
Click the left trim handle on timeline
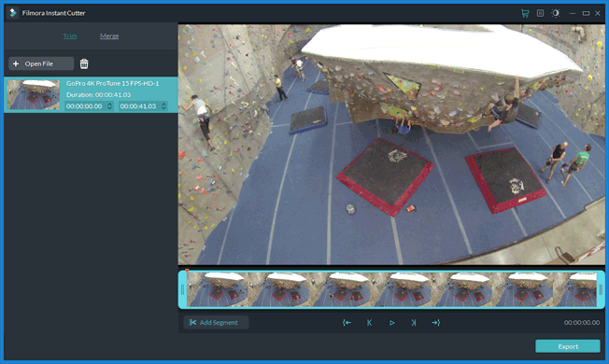point(182,289)
